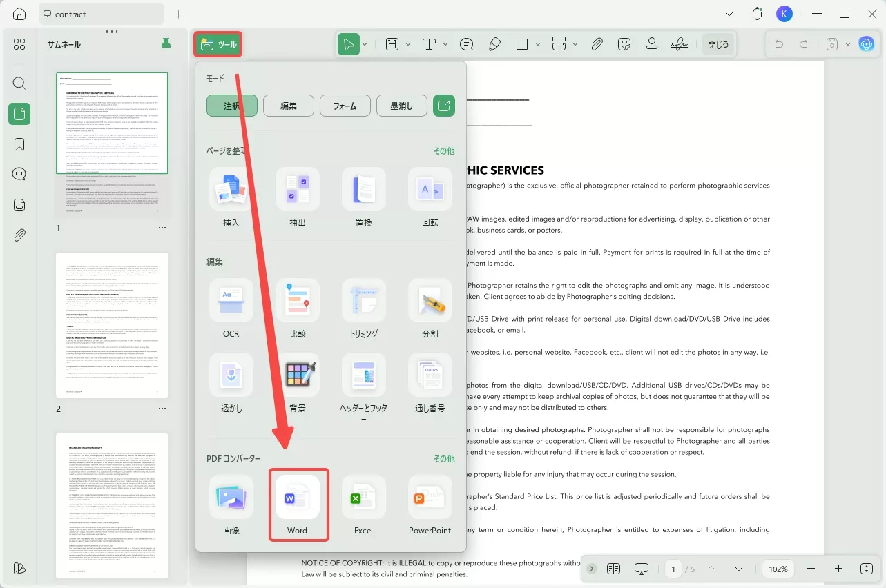Open the text tool dropdown options
This screenshot has width=886, height=588.
tap(444, 43)
